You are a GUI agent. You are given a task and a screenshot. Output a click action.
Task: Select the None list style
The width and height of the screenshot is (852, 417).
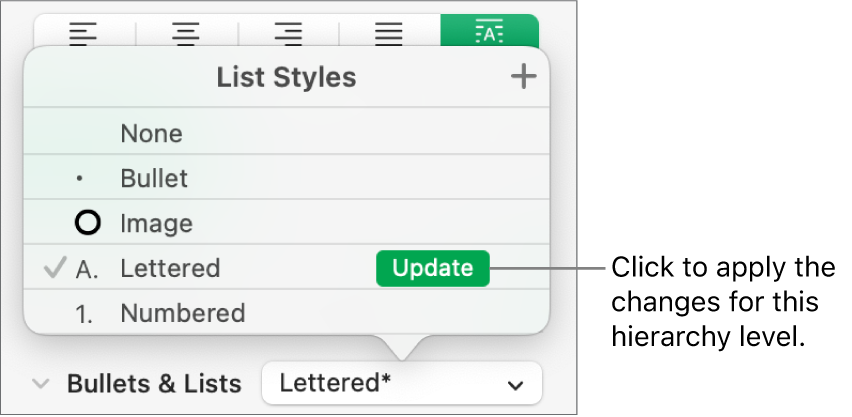pos(151,134)
